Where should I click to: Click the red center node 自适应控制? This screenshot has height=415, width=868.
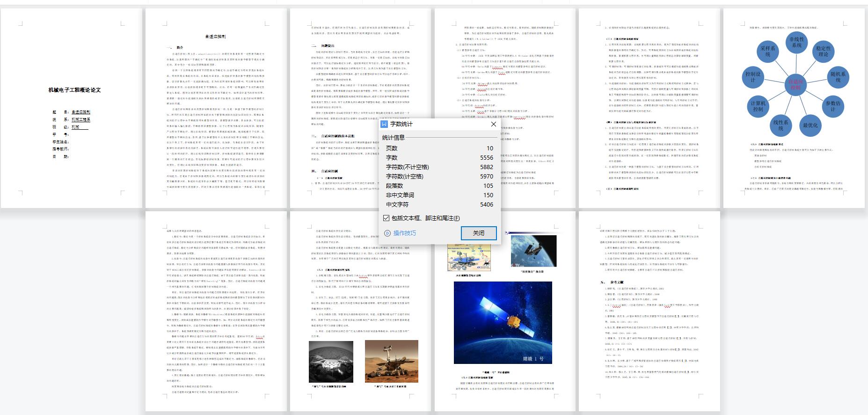795,84
